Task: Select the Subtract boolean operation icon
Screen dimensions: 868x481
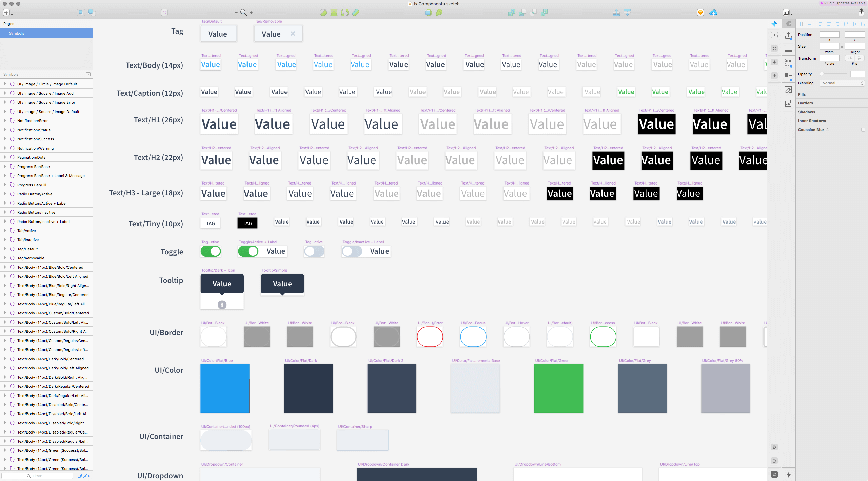Action: click(522, 13)
